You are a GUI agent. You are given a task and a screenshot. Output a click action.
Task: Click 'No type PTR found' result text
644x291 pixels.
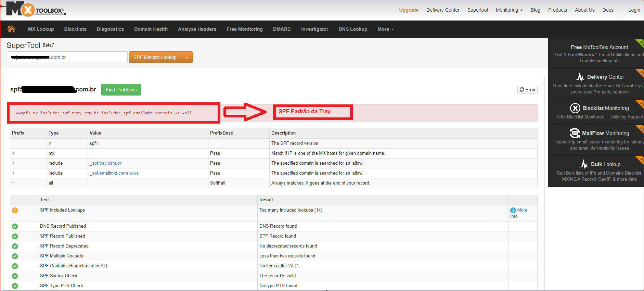(278, 286)
